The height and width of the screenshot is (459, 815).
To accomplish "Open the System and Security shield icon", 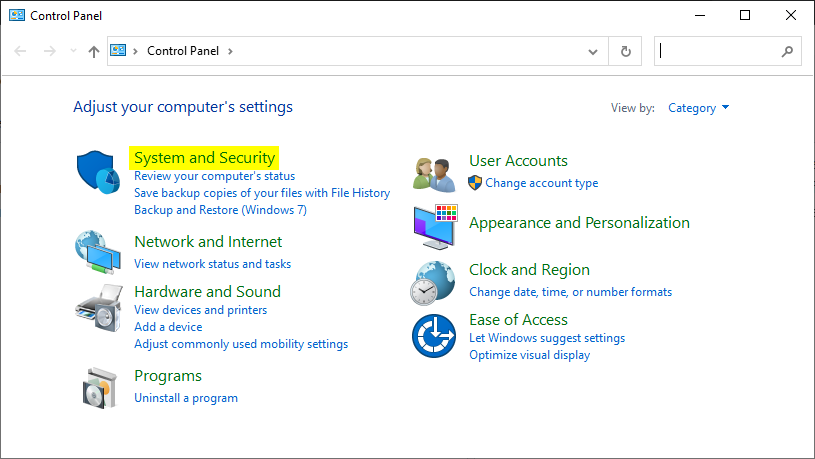I will pyautogui.click(x=98, y=172).
